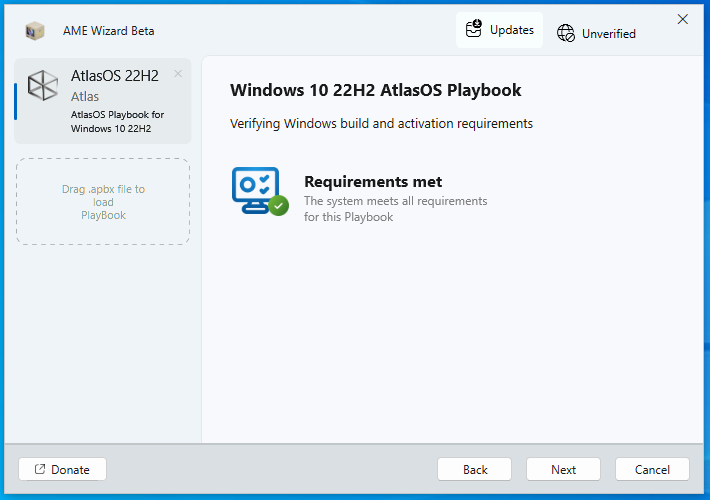Click the Requirements met status text
The image size is (710, 500).
(x=373, y=182)
